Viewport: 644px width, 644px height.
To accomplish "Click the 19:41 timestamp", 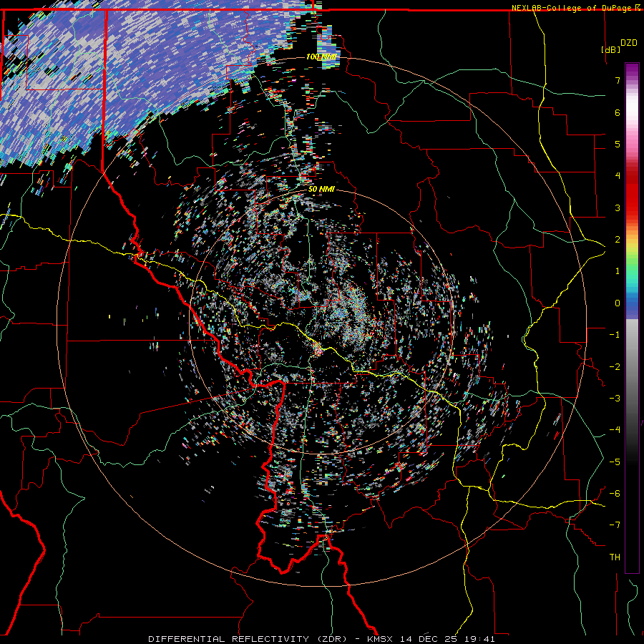I will [x=479, y=639].
